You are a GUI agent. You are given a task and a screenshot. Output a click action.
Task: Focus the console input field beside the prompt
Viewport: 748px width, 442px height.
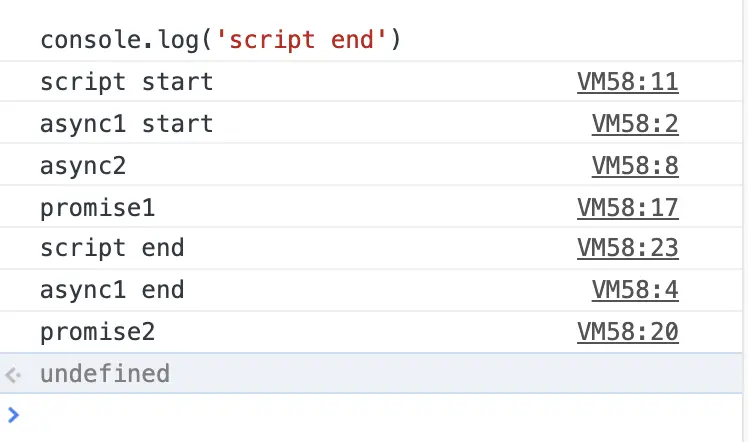[x=380, y=414]
